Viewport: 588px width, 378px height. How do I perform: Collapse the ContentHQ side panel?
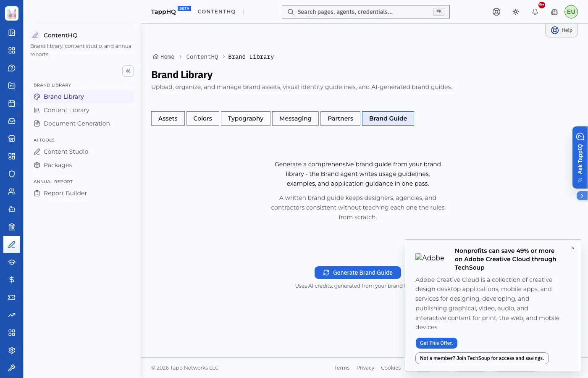tap(128, 71)
